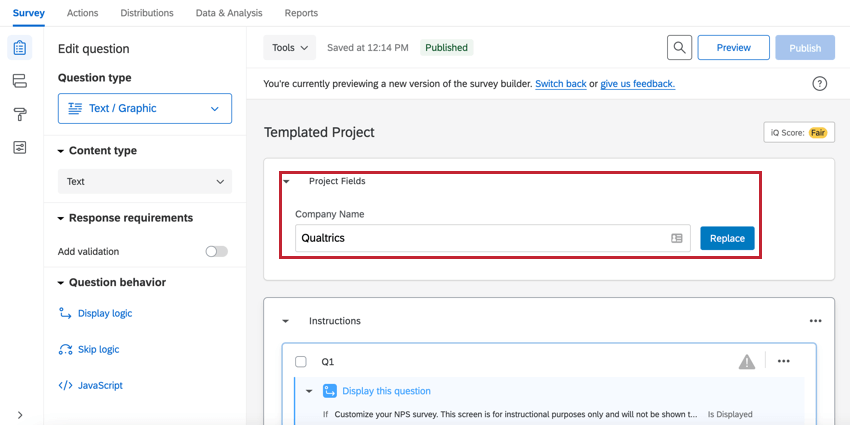
Task: Switch to the Distributions tab
Action: pos(147,13)
